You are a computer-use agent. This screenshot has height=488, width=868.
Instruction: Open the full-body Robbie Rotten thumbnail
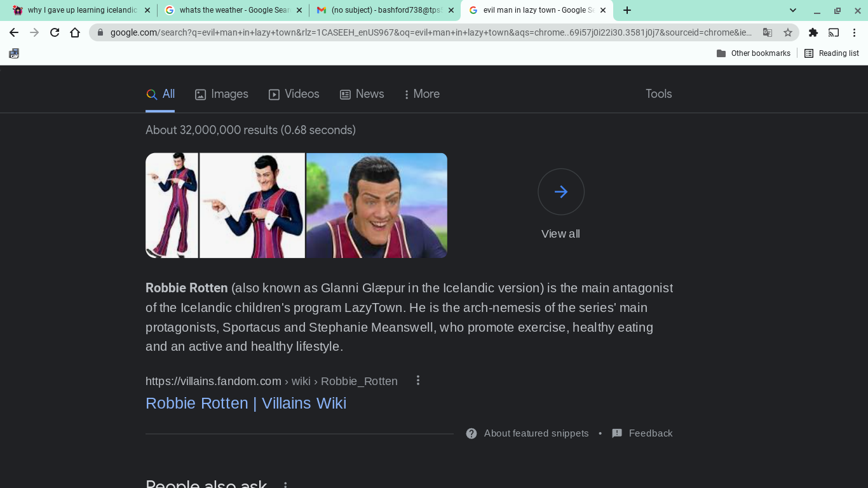click(x=172, y=205)
